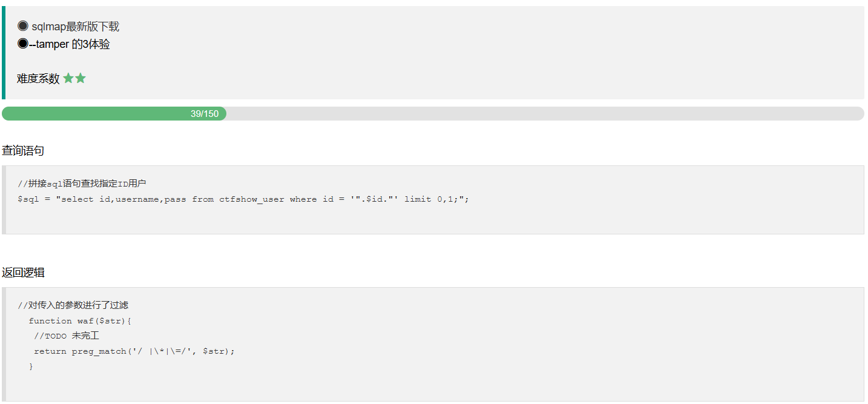868x404 pixels.
Task: Click the $sql select statement code line
Action: point(243,199)
